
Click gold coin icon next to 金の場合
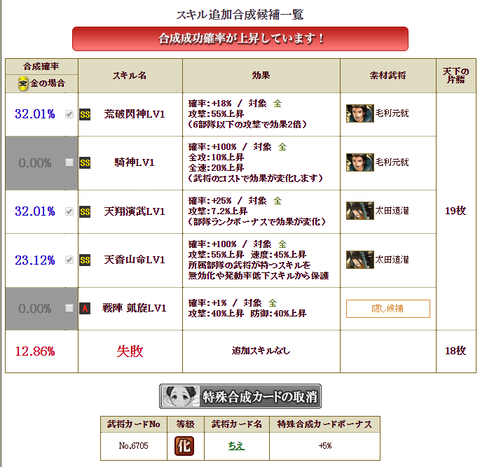coord(23,84)
